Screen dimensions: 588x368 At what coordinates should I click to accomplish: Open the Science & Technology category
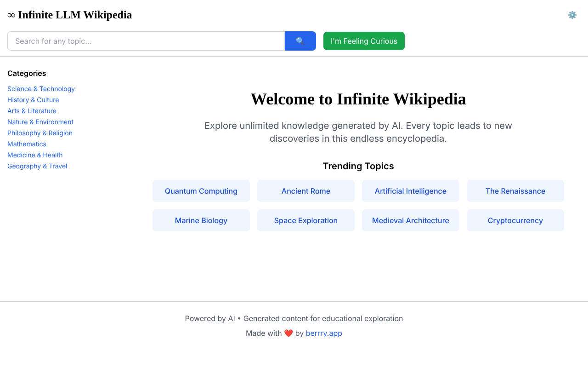tap(41, 89)
